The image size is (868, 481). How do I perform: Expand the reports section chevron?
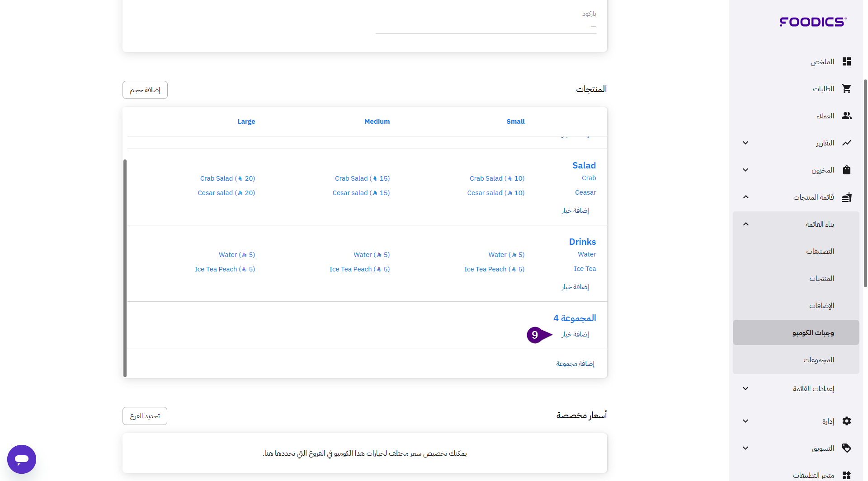coord(745,143)
